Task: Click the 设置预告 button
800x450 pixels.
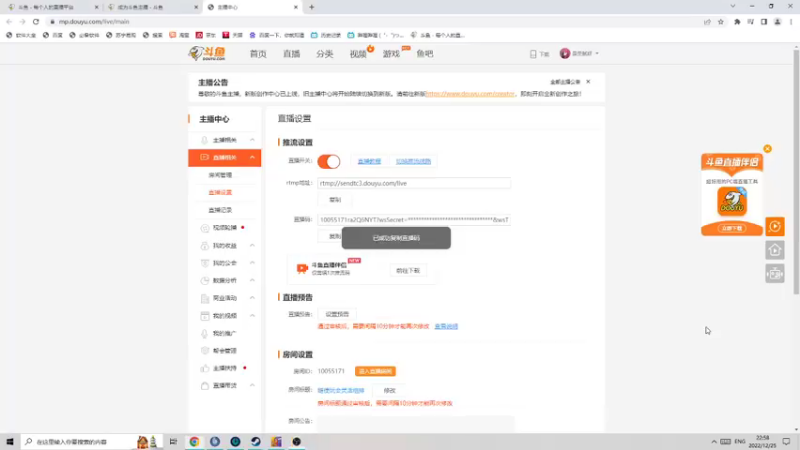Action: pyautogui.click(x=337, y=314)
